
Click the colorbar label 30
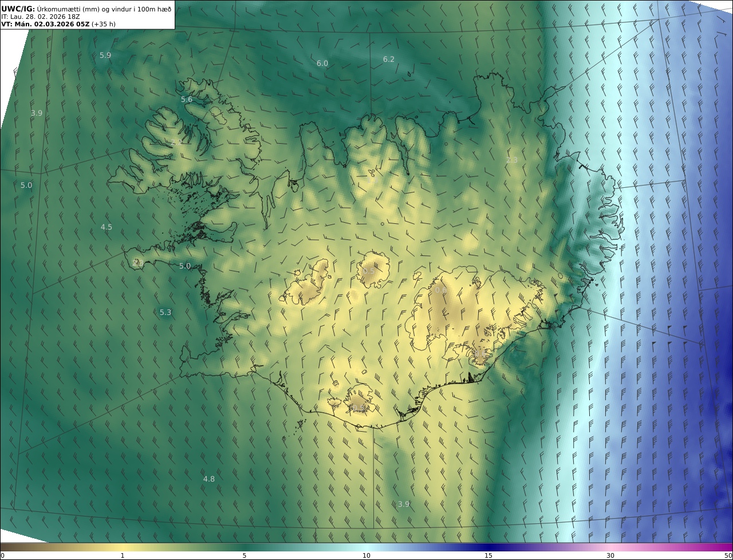pos(610,555)
